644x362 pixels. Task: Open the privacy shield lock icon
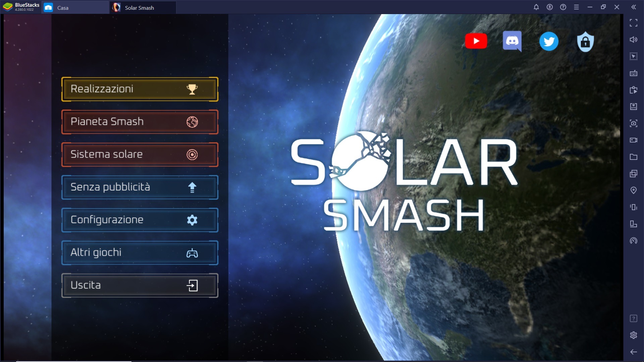[x=585, y=42]
